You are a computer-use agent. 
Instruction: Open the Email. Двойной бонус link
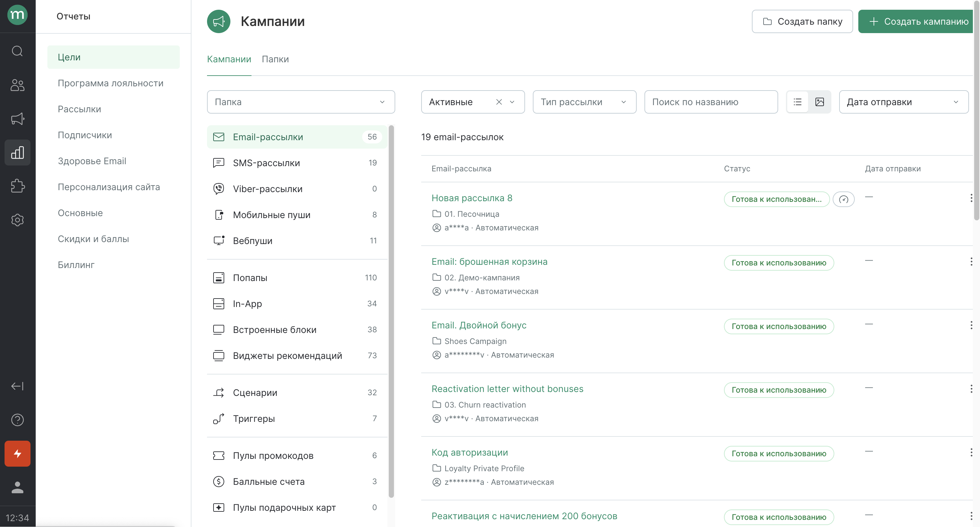point(479,325)
